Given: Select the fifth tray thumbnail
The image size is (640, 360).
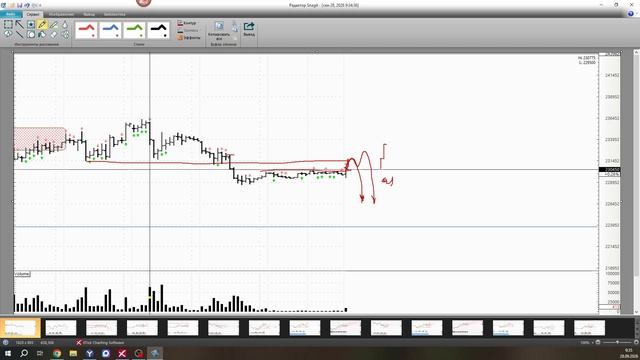Looking at the screenshot, I should click(183, 328).
